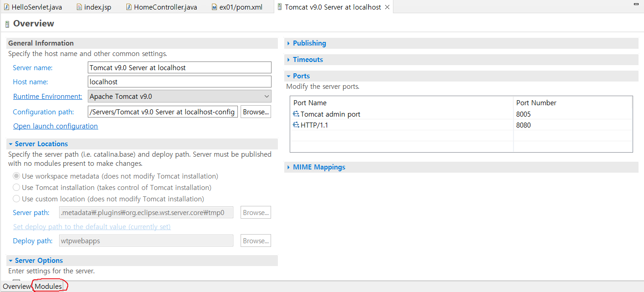Click Browse next to Deploy path
The image size is (644, 292).
[256, 241]
